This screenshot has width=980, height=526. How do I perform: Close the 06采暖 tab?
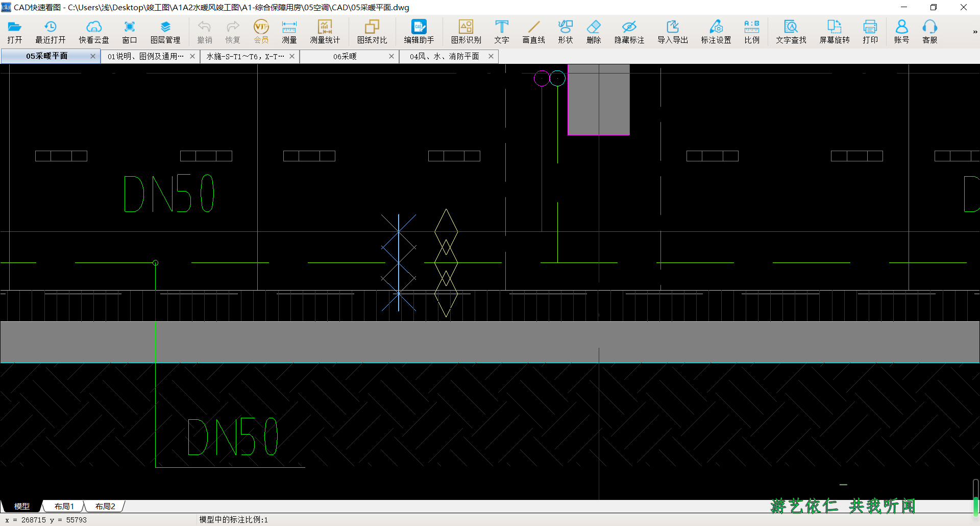[391, 56]
